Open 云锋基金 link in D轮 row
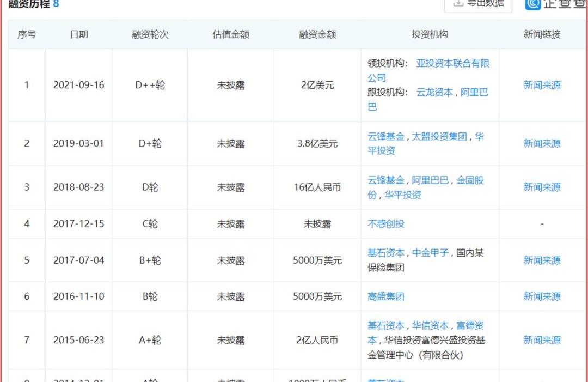Image resolution: width=588 pixels, height=382 pixels. click(386, 180)
